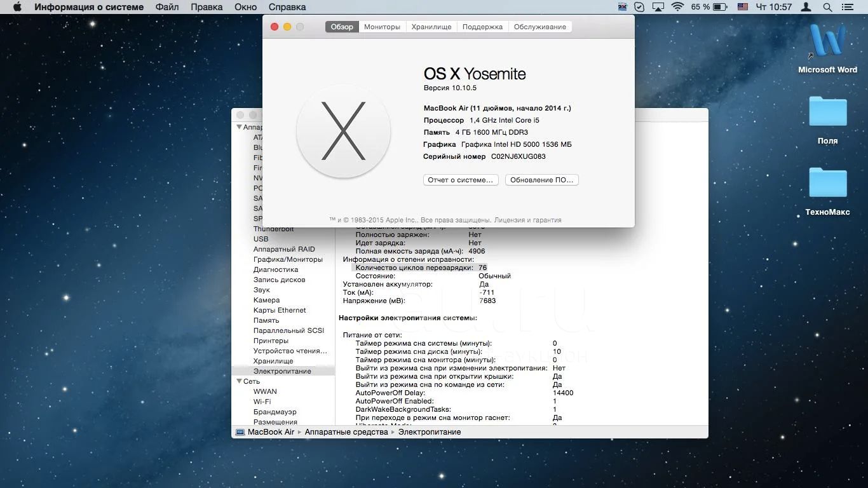
Task: Select Графика/Мониторы in sidebar
Action: pos(288,259)
